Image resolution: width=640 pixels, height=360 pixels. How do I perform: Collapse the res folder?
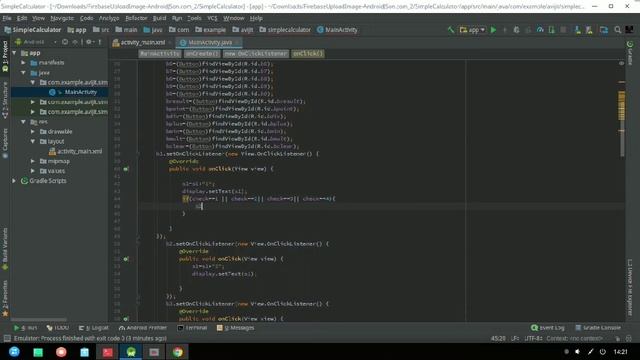pyautogui.click(x=23, y=122)
